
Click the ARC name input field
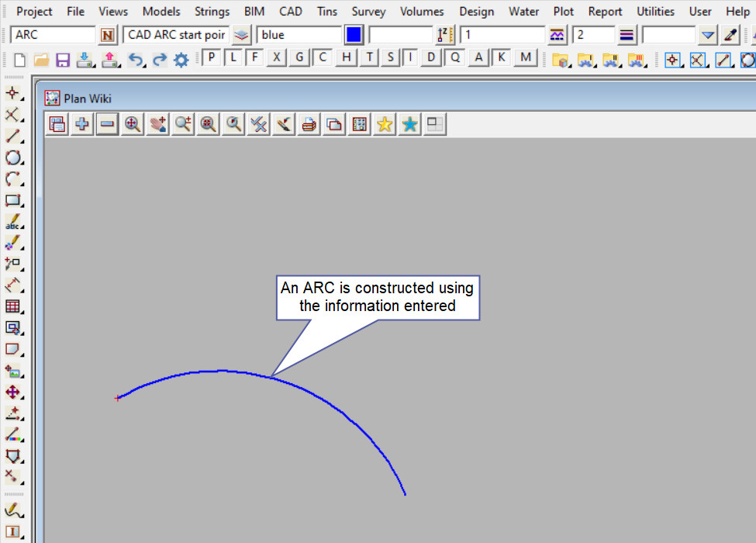pyautogui.click(x=53, y=35)
